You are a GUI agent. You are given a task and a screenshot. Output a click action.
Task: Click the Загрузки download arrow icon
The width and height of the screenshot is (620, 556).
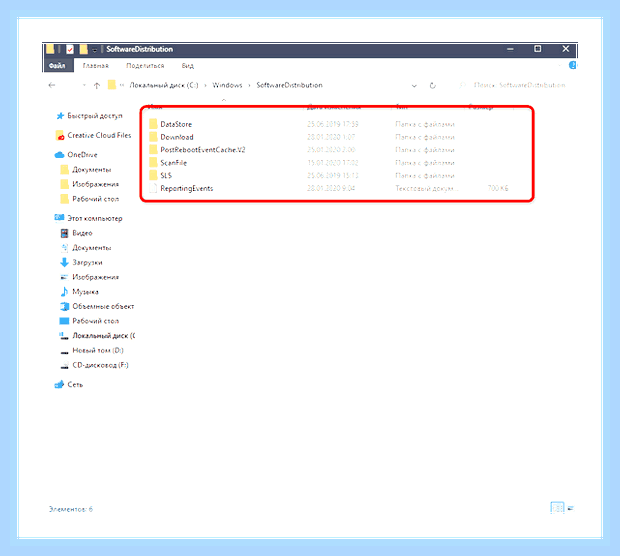coord(64,262)
